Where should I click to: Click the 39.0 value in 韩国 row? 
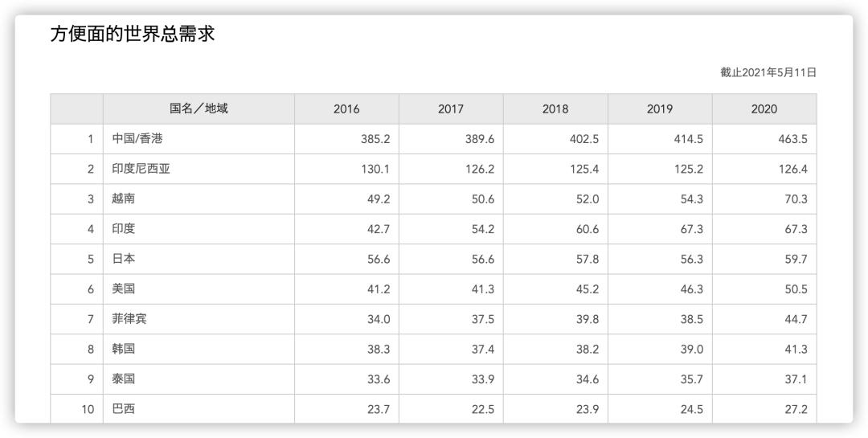[x=691, y=349]
